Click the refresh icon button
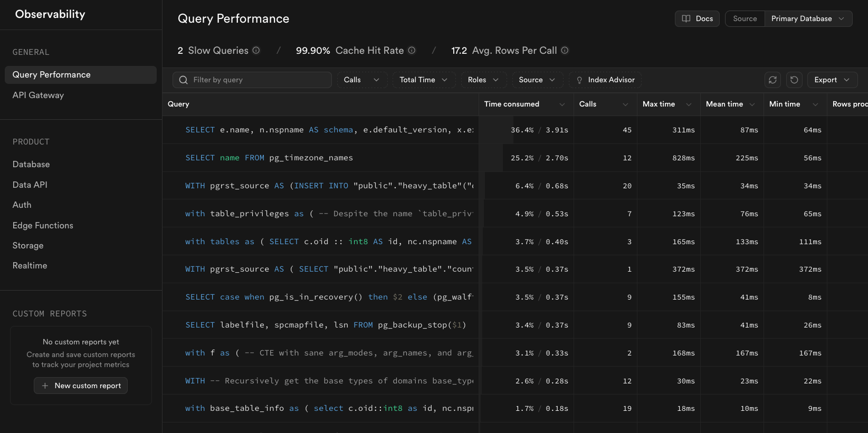The width and height of the screenshot is (868, 433). (x=772, y=80)
